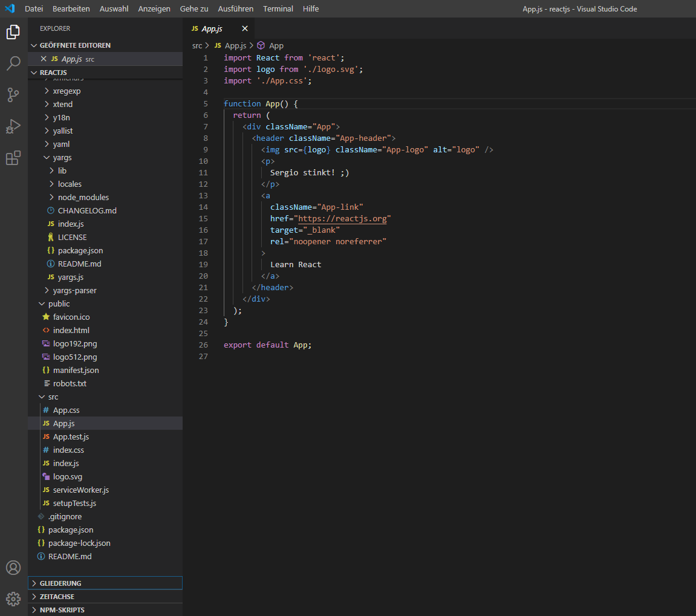
Task: Open the Terminal menu
Action: pyautogui.click(x=278, y=8)
